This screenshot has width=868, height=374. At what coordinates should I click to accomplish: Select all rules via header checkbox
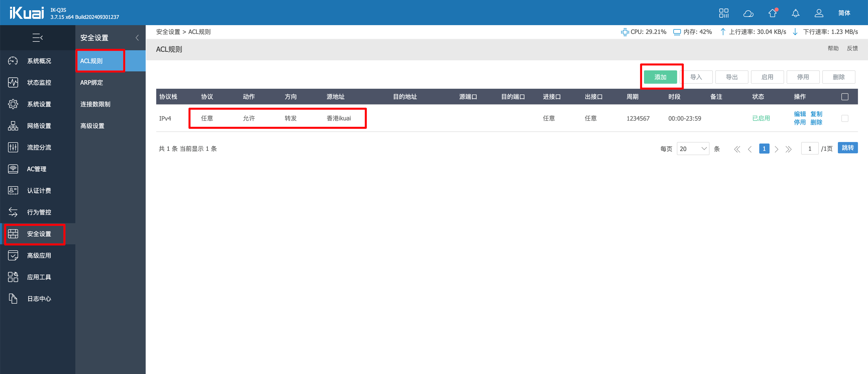pyautogui.click(x=844, y=97)
